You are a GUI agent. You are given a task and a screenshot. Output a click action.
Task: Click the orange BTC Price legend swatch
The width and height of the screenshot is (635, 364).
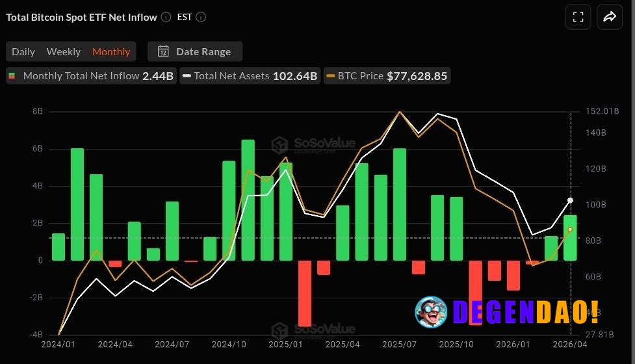click(331, 75)
